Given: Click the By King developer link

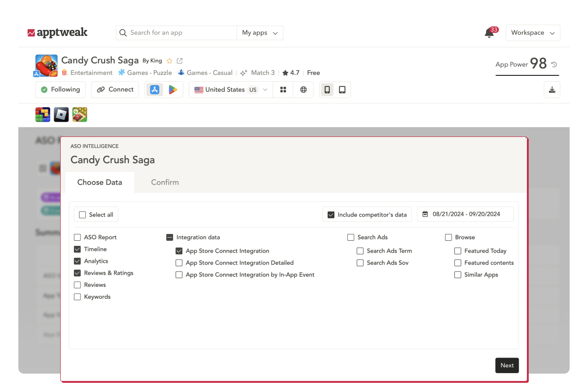Looking at the screenshot, I should coord(152,61).
